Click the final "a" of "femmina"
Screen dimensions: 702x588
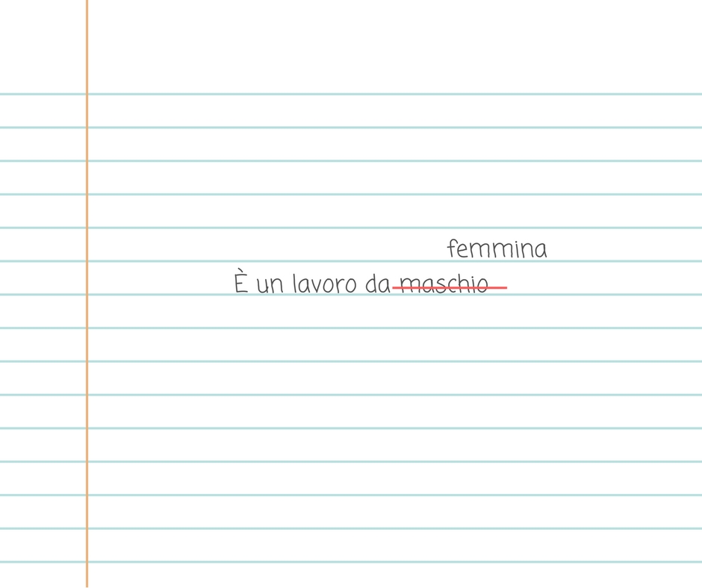coord(540,251)
